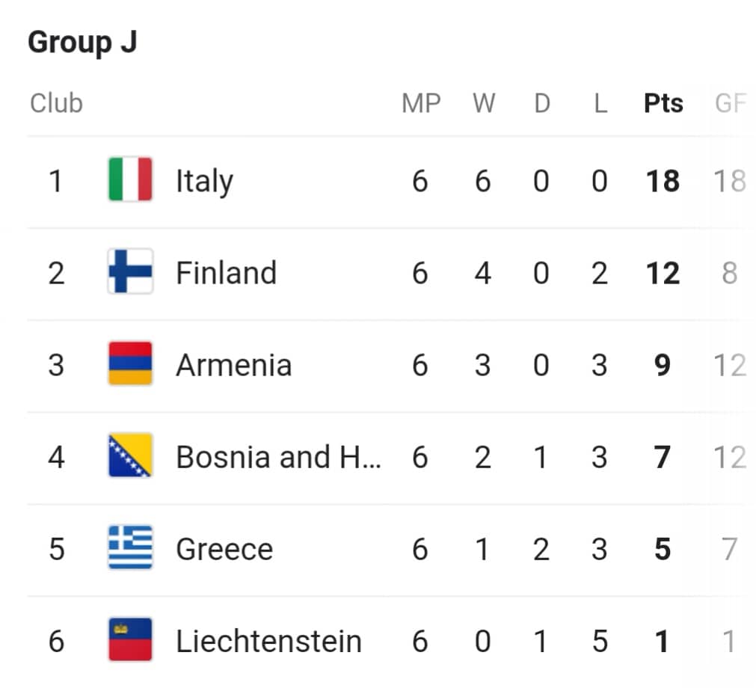Click Italy's 18 points value
This screenshot has width=756, height=700.
663,181
